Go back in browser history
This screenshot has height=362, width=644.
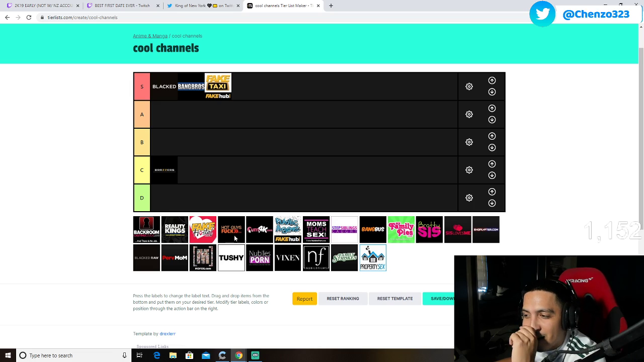click(7, 18)
